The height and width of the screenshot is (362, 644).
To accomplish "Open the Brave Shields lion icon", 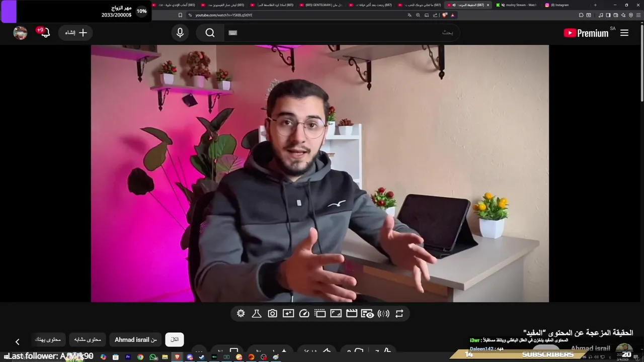I will 445,15.
